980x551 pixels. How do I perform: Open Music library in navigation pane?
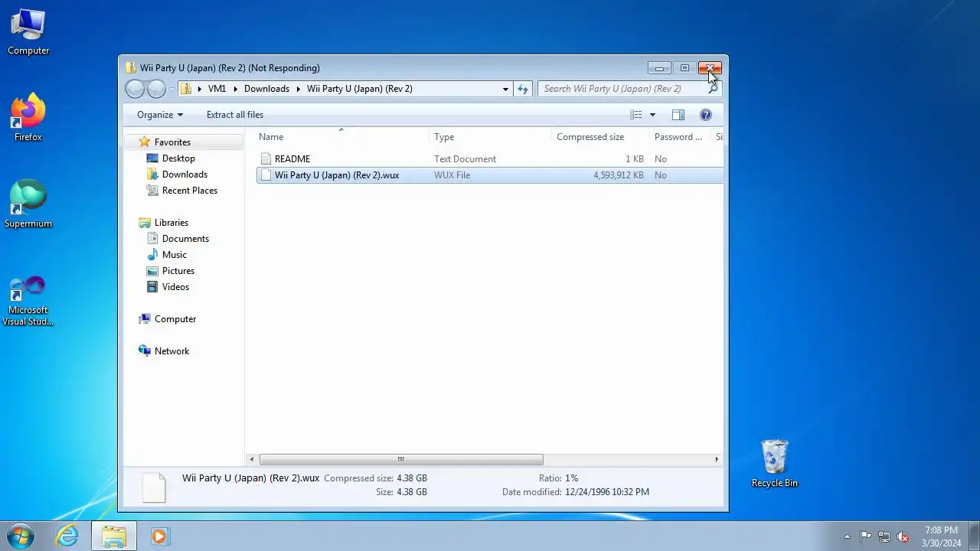coord(175,255)
